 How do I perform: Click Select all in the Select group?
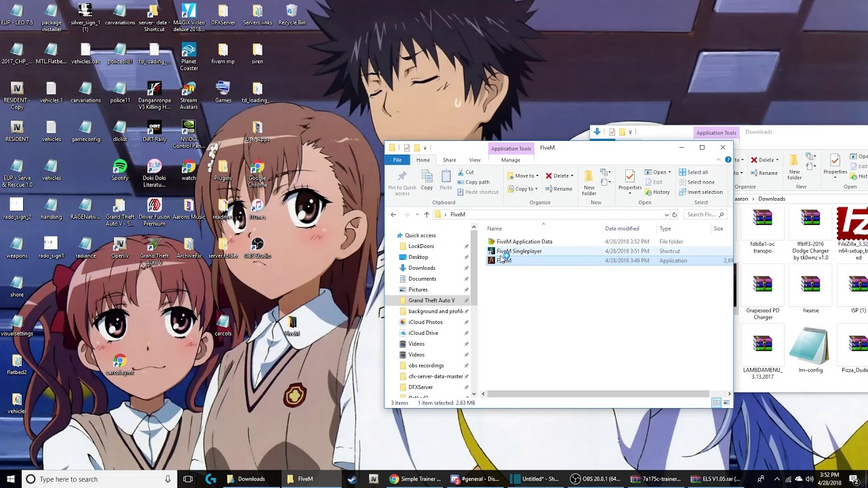(693, 172)
